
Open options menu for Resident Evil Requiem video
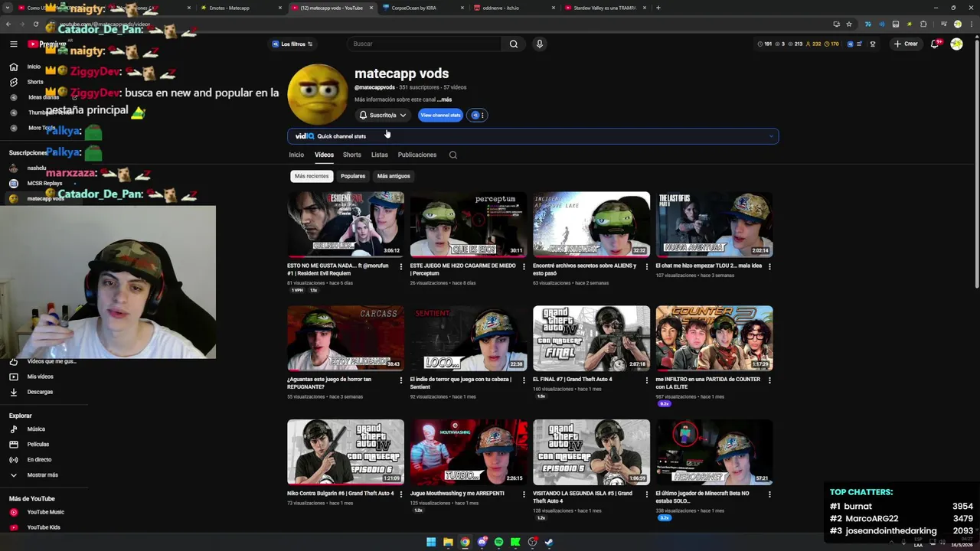401,266
